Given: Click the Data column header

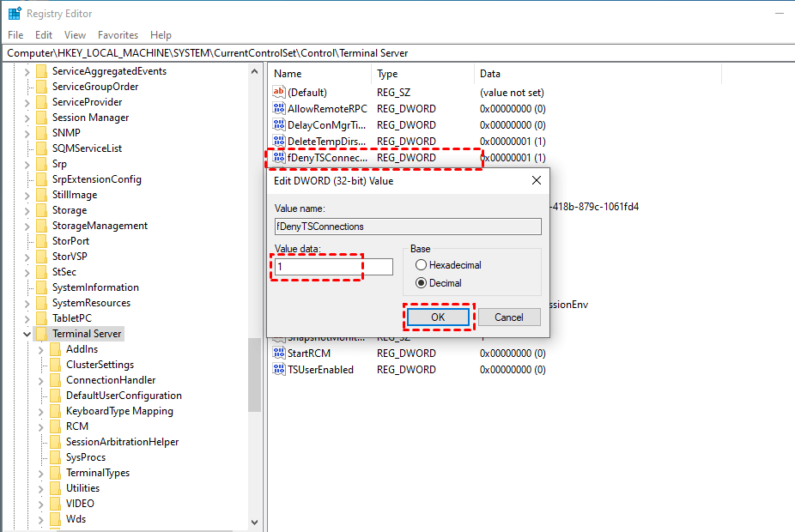Looking at the screenshot, I should tap(598, 74).
